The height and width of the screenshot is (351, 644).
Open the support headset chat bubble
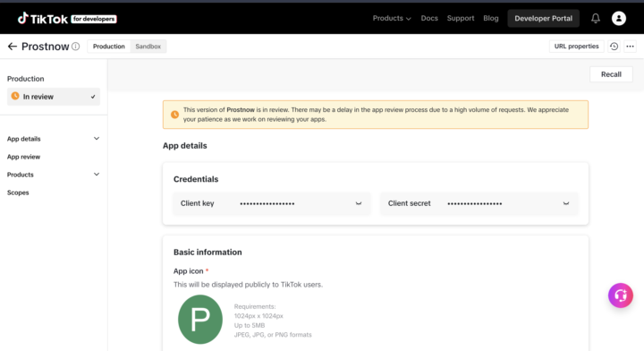pos(620,295)
